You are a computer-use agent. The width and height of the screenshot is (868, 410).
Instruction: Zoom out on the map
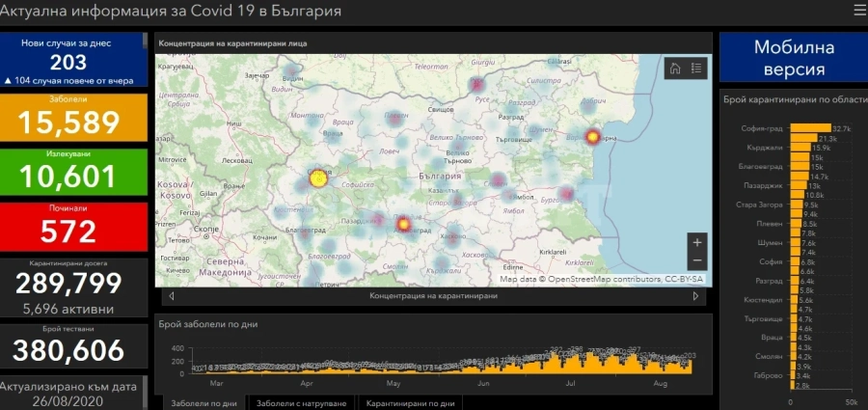[x=697, y=261]
